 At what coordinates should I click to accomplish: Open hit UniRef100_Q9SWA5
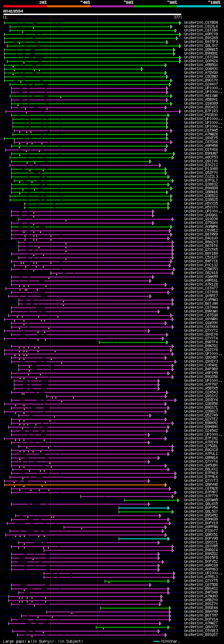tap(201, 500)
